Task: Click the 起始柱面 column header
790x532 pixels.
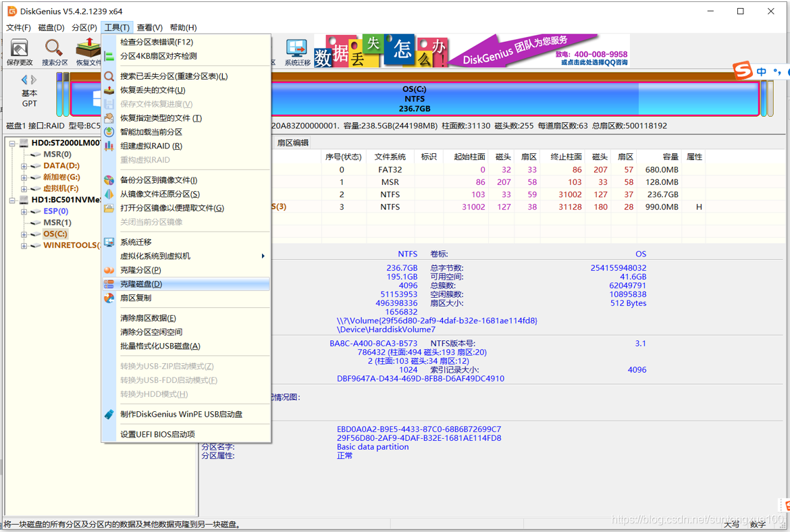Action: [465, 157]
